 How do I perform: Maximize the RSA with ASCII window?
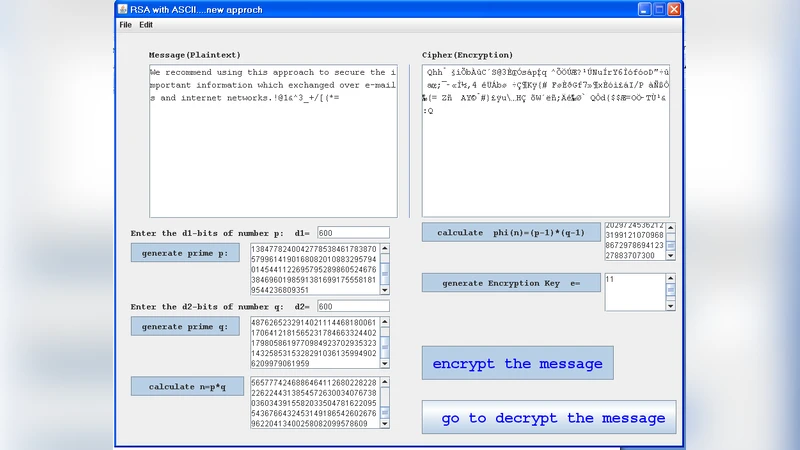[x=658, y=9]
